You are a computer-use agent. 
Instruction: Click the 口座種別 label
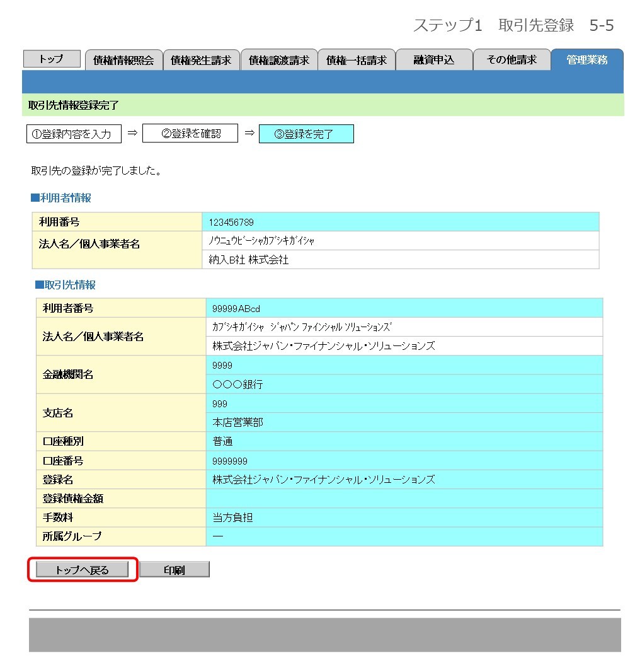point(62,441)
